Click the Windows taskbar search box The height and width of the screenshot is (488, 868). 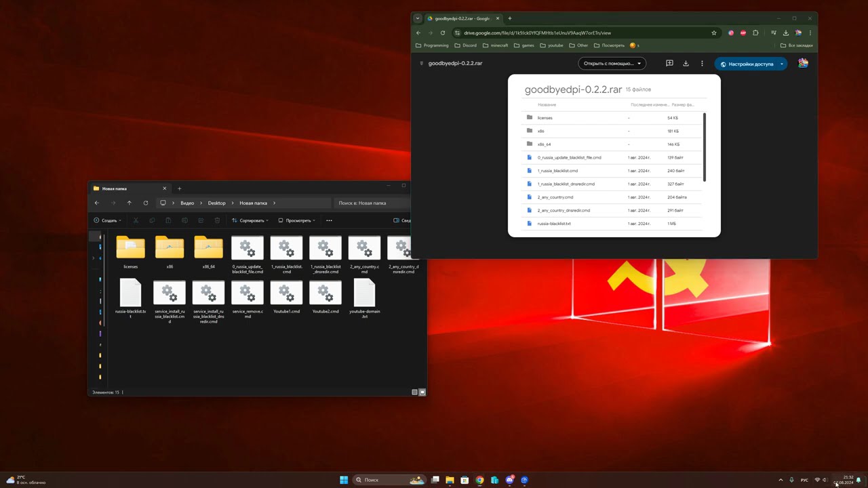click(x=390, y=480)
